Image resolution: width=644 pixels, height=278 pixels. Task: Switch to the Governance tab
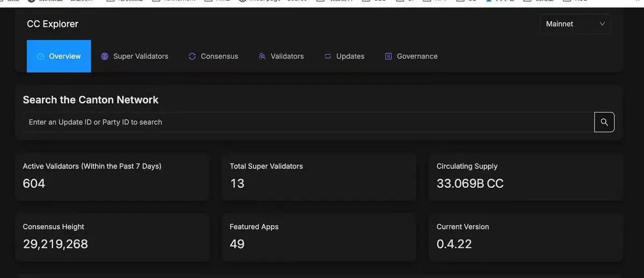[x=411, y=56]
